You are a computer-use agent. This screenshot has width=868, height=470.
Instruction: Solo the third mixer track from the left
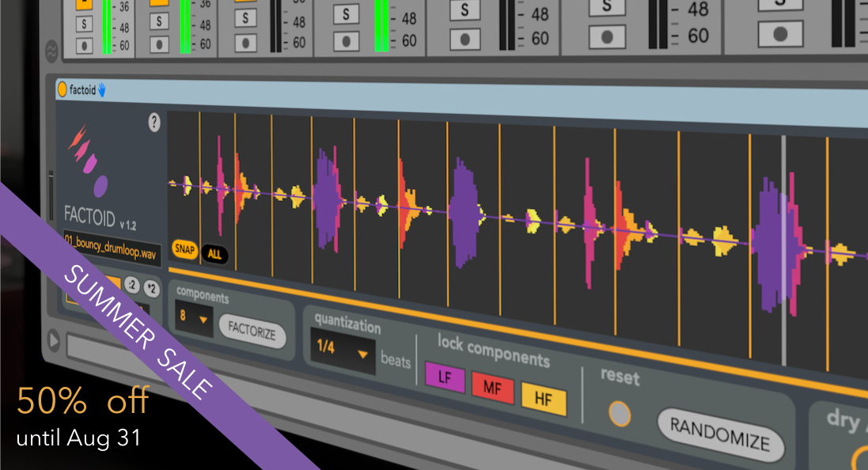(x=245, y=18)
